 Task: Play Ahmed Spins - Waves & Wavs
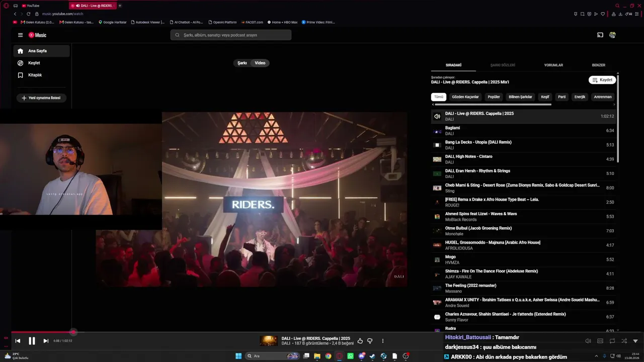pos(523,217)
